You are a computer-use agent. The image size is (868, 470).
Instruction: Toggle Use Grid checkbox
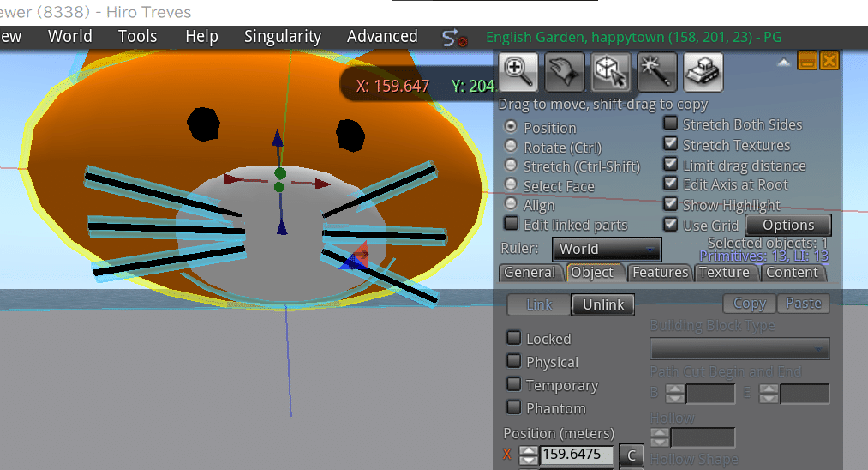[670, 225]
